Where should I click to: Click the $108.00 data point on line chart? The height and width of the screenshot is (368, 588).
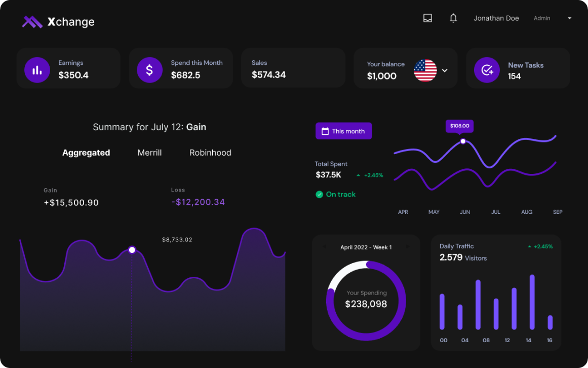(x=462, y=141)
